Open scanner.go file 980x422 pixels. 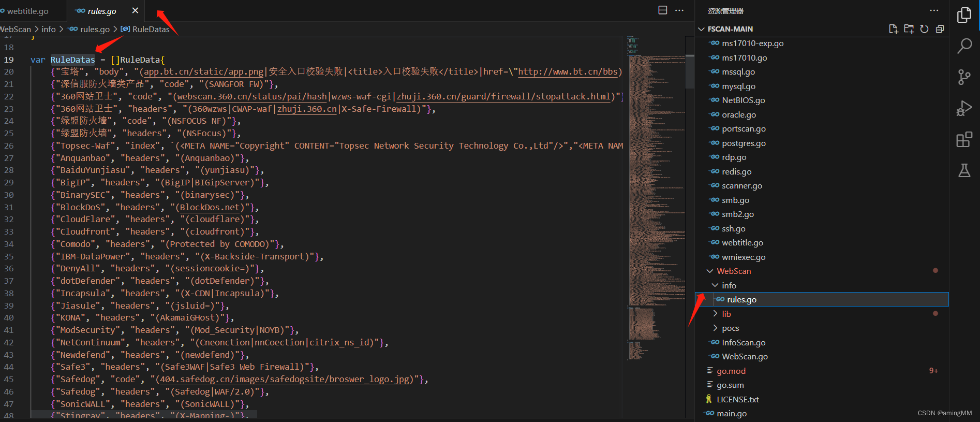click(x=741, y=186)
